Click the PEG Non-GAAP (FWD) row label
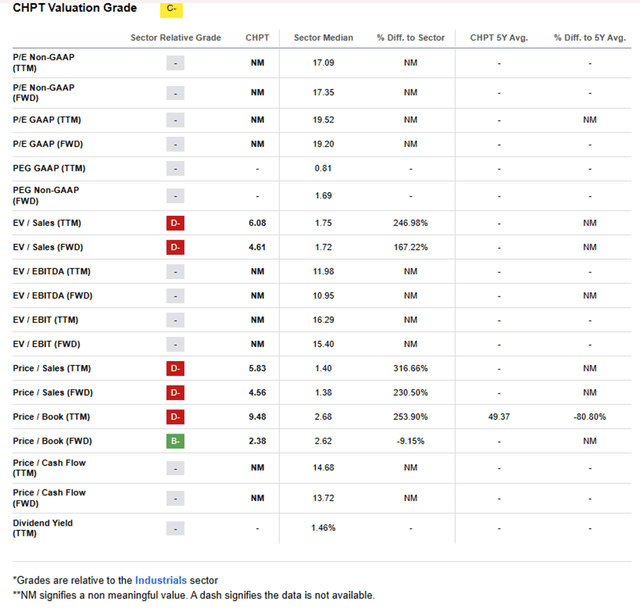The image size is (640, 612). tap(46, 196)
